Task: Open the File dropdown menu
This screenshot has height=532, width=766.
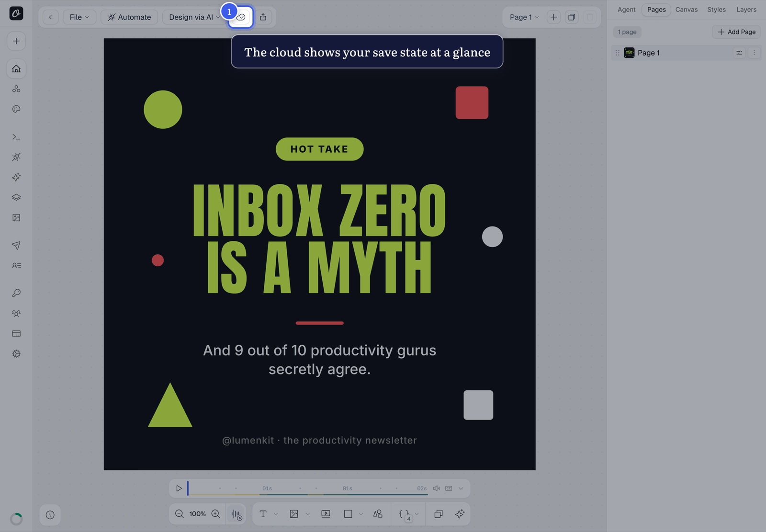Action: click(79, 17)
